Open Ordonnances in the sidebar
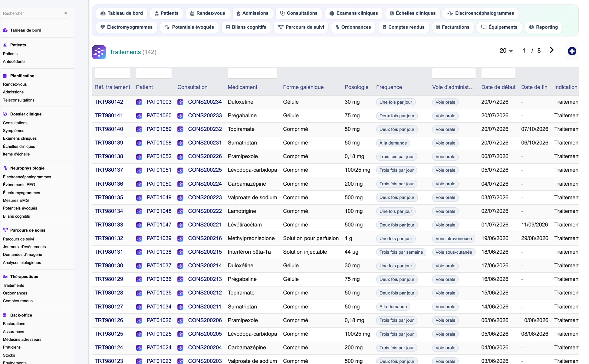The height and width of the screenshot is (364, 589). tap(15, 293)
